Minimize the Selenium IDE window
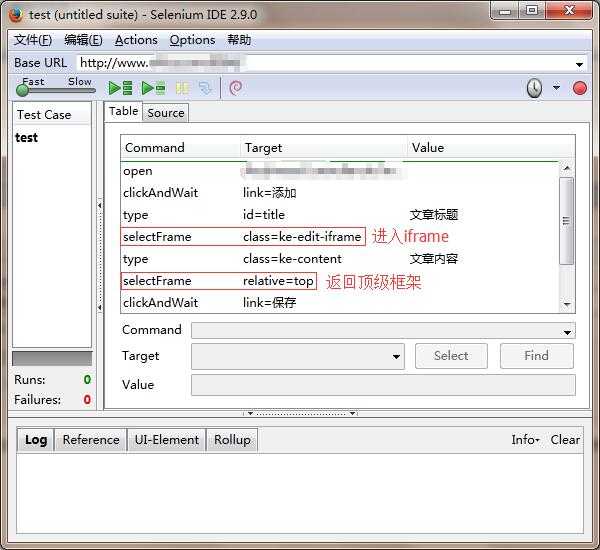Viewport: 600px width, 550px height. pos(505,11)
